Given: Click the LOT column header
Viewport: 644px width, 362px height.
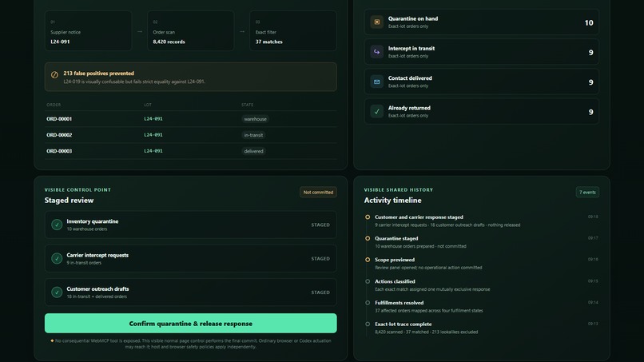Looking at the screenshot, I should point(148,105).
